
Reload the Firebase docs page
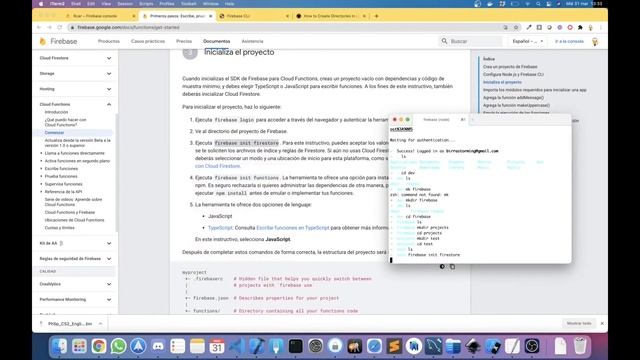[x=60, y=27]
